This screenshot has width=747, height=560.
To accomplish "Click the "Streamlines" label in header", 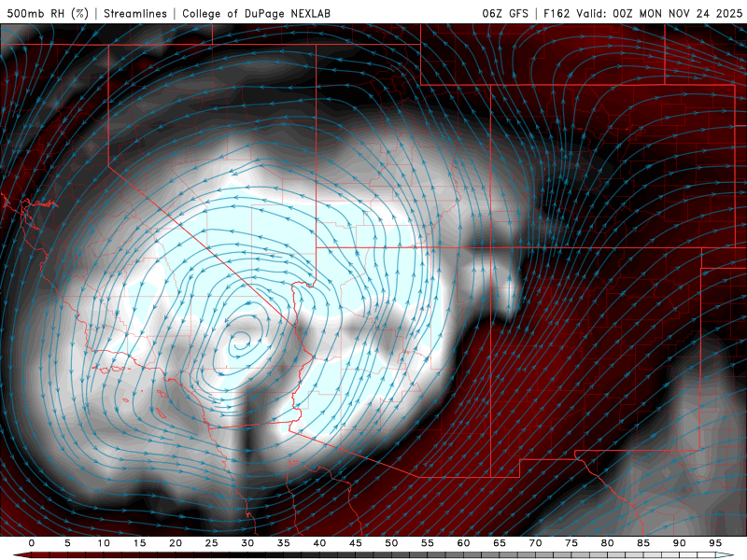I will (x=135, y=13).
